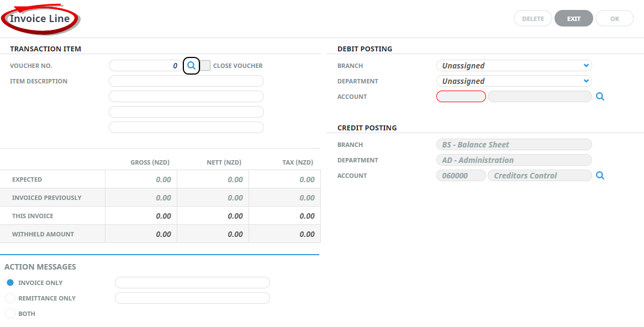The width and height of the screenshot is (644, 327).
Task: Click the Remittance Only message text field
Action: click(x=192, y=298)
